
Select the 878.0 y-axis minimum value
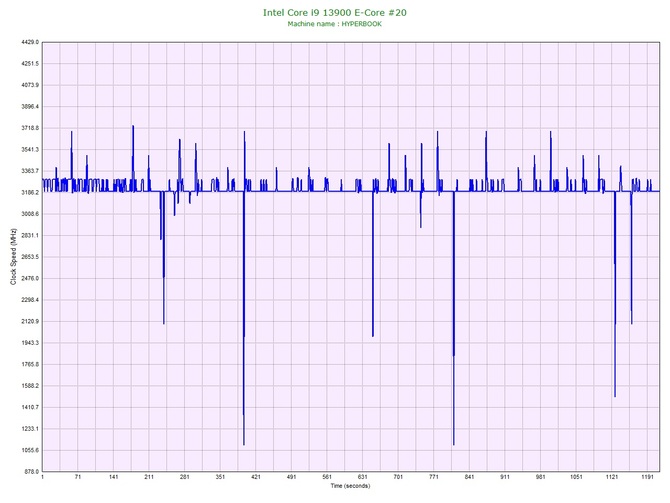coord(31,471)
